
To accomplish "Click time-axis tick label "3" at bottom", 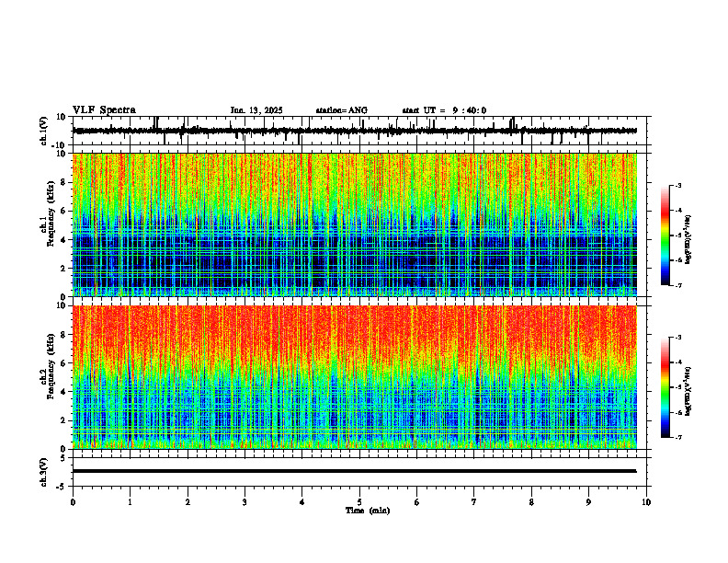I will point(245,502).
